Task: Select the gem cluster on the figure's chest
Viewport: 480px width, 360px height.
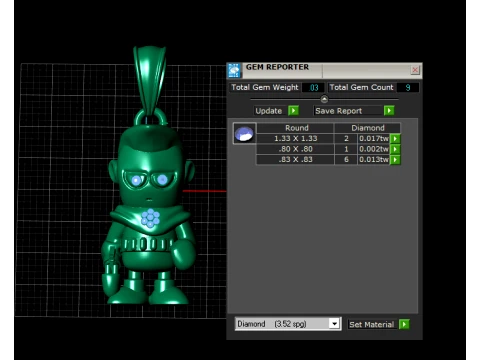Action: pyautogui.click(x=150, y=218)
